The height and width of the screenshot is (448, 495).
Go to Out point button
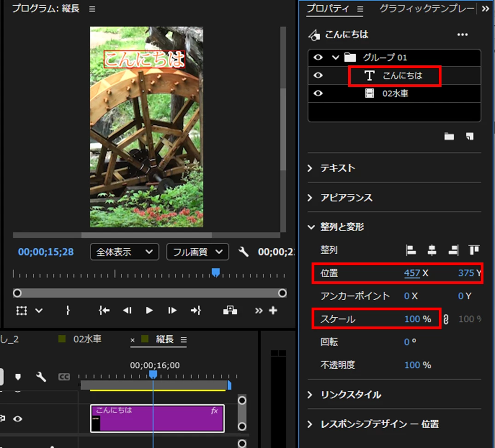point(196,310)
